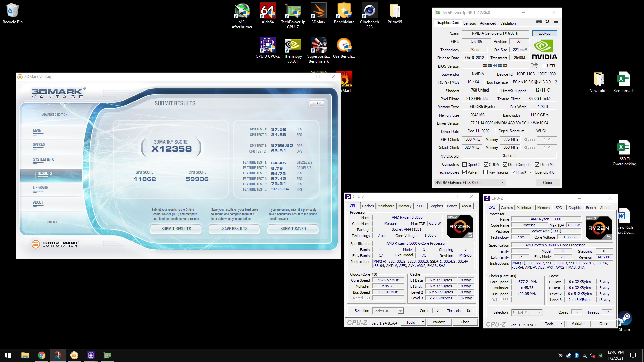Click the Help button in 3DMark Vantage
This screenshot has height=362, width=644.
tap(317, 103)
